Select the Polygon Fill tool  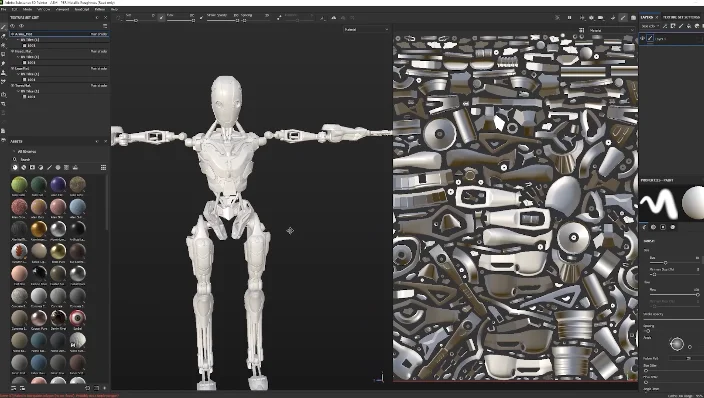[x=4, y=54]
